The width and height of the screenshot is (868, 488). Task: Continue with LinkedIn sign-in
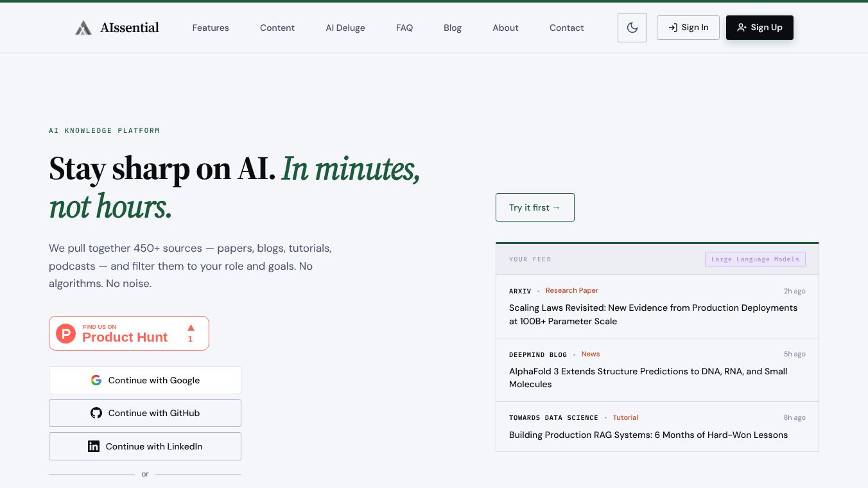pos(145,446)
